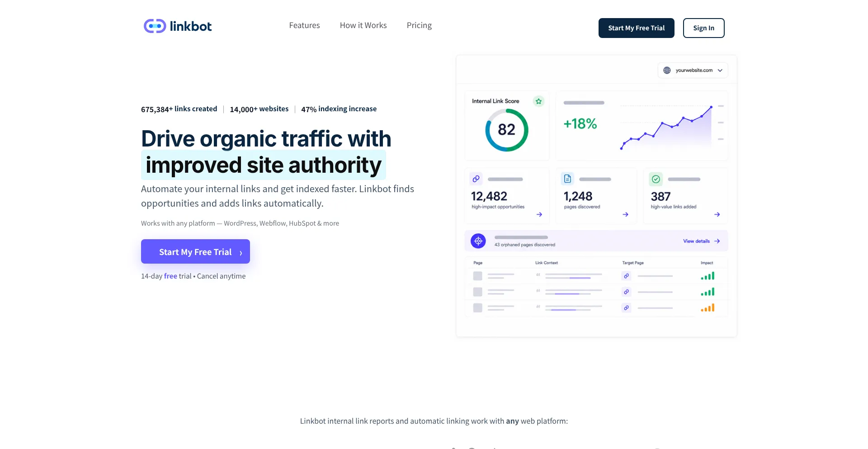
Task: Click the "14,000+ websites" stat
Action: coord(259,109)
